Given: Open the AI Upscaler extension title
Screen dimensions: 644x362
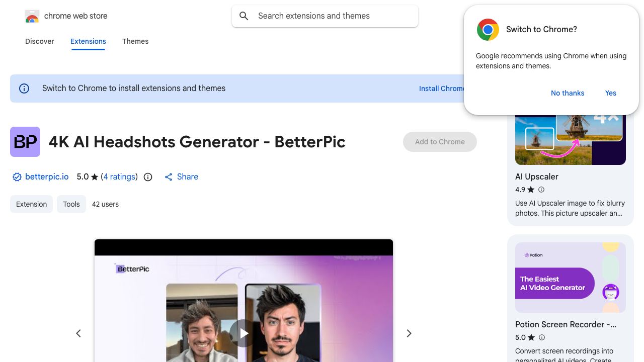Looking at the screenshot, I should [x=537, y=177].
